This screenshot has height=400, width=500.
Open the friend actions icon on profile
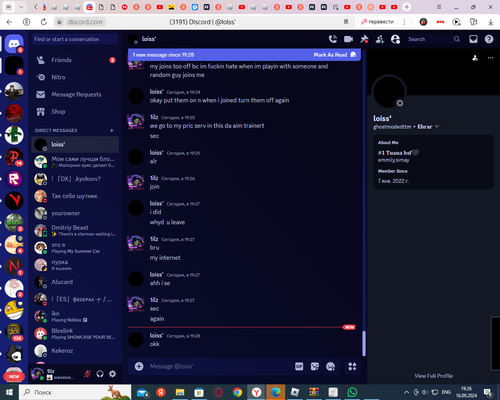tap(475, 58)
